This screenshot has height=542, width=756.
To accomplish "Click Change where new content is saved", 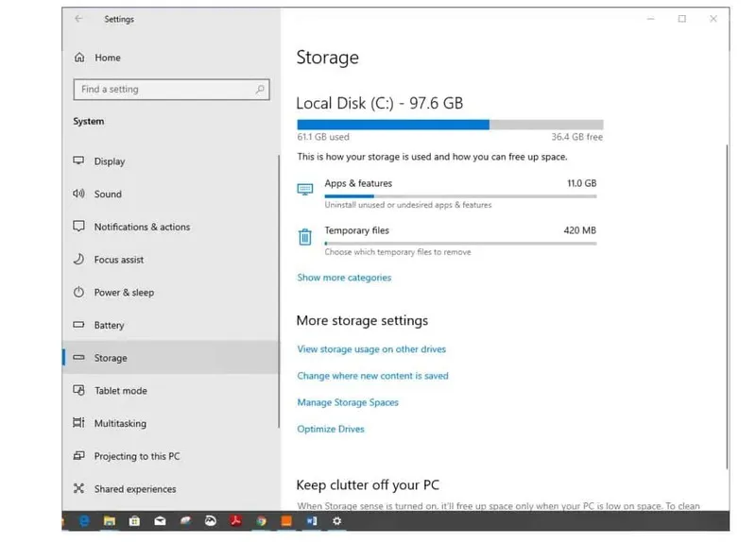I will point(372,376).
